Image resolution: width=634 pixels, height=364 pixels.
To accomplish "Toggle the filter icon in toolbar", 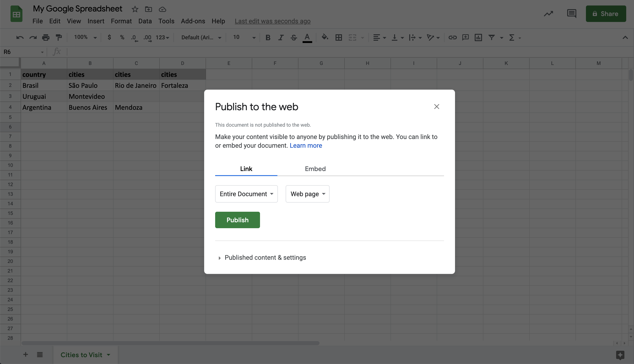I will (x=492, y=37).
